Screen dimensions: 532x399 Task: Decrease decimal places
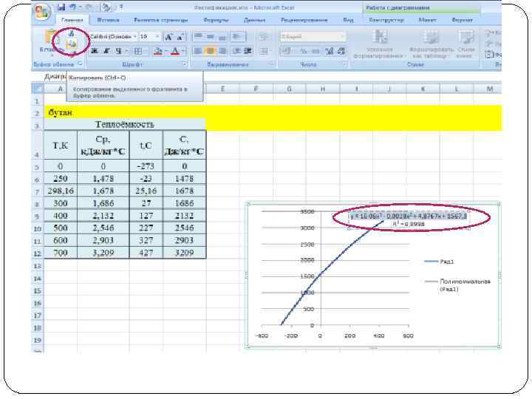[341, 51]
